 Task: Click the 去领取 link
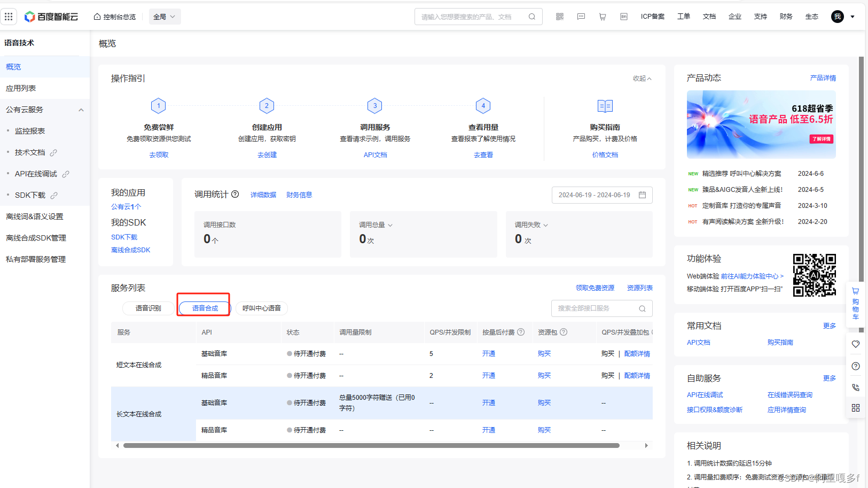click(x=159, y=155)
